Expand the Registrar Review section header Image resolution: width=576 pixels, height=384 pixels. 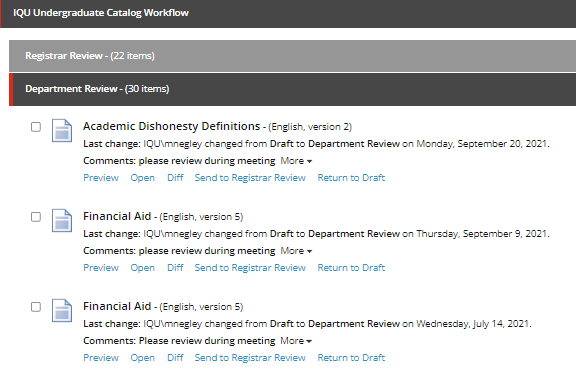tap(292, 56)
